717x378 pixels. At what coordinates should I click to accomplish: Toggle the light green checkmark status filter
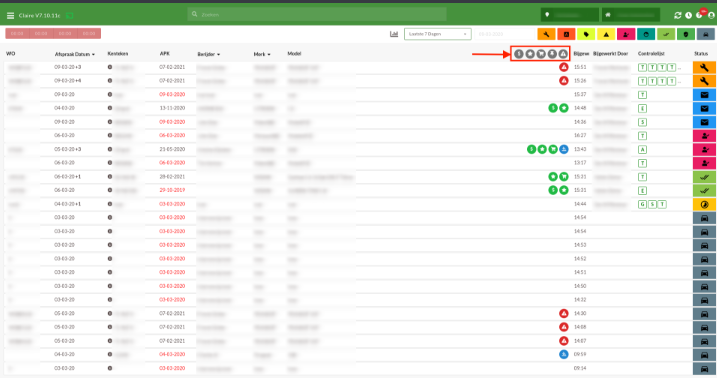pos(666,34)
